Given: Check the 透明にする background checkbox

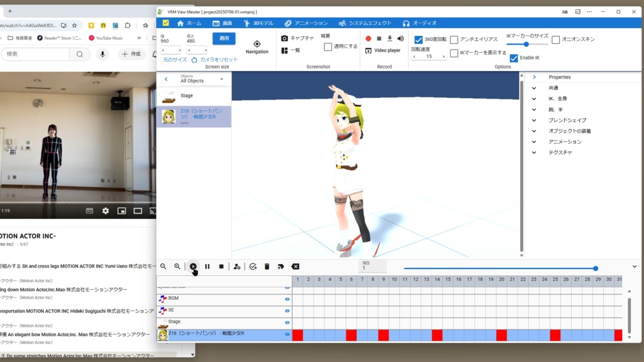Looking at the screenshot, I should click(x=328, y=47).
